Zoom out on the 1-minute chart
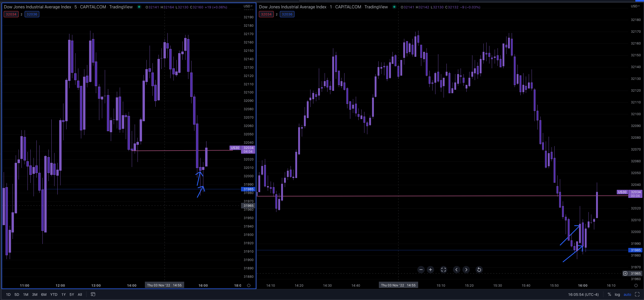Screen dimensions: 644x300 [x=421, y=270]
